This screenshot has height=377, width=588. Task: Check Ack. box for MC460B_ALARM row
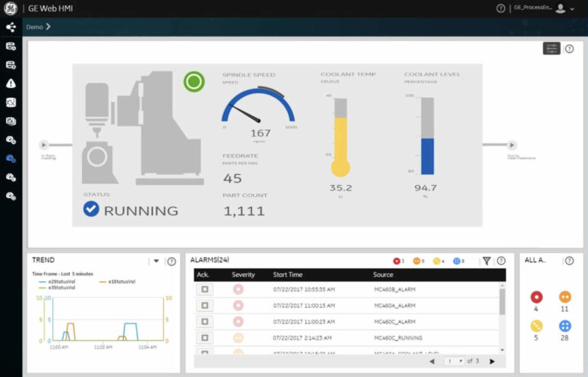[204, 289]
